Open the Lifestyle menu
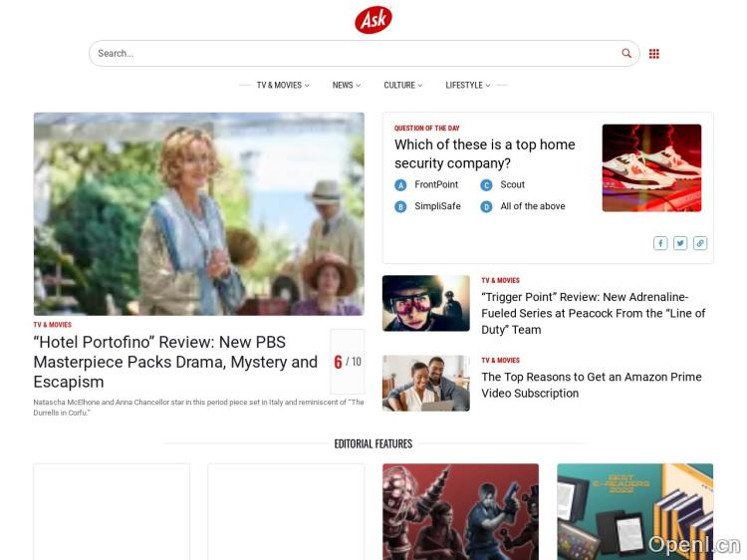Screen dimensions: 747x560 click(468, 86)
